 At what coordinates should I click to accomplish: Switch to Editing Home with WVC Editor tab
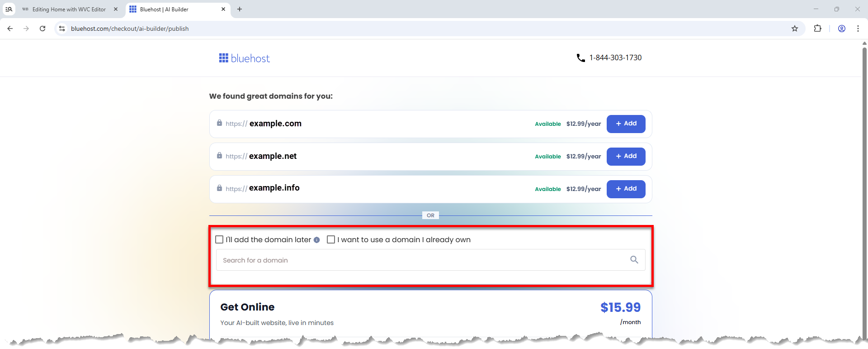(x=69, y=9)
